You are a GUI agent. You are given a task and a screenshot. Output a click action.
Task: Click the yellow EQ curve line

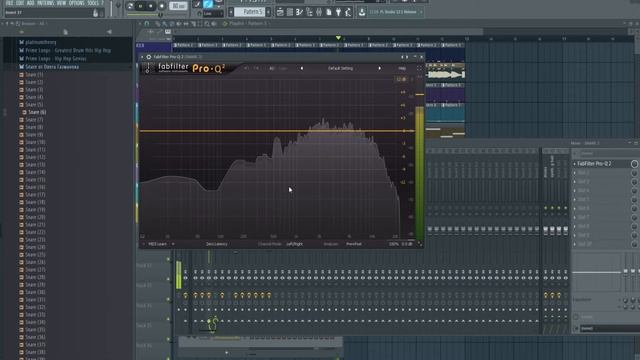pos(277,131)
